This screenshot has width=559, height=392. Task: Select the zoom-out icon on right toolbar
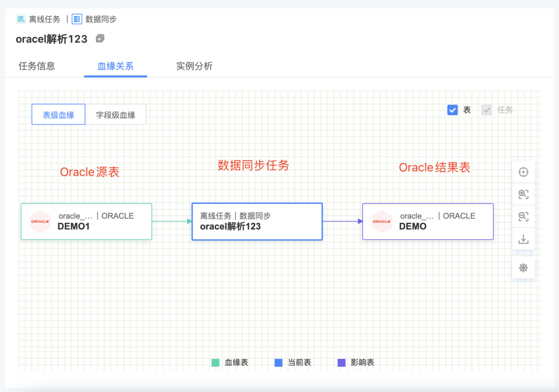pyautogui.click(x=523, y=216)
